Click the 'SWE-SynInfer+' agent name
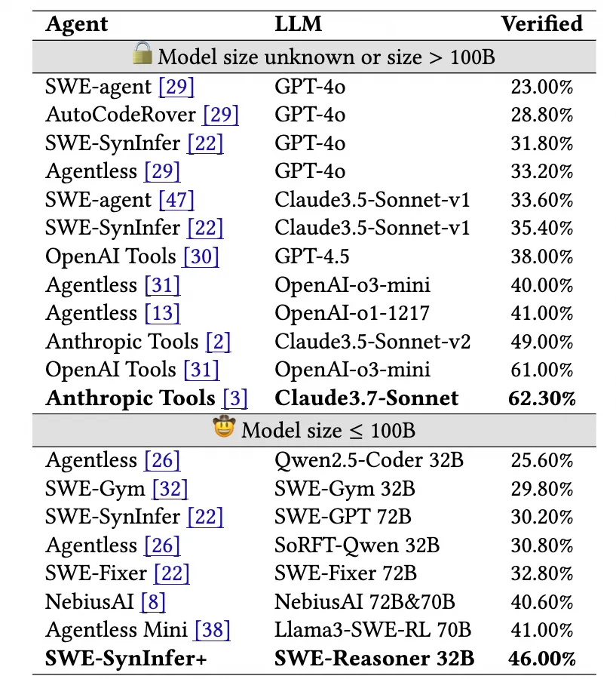Viewport: 616px width, 679px height. tap(126, 659)
